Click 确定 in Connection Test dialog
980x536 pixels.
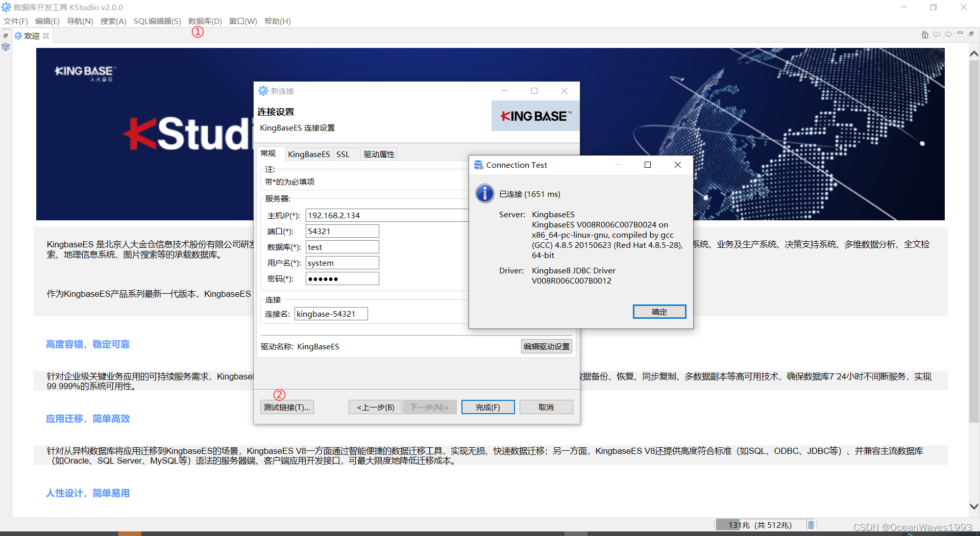659,312
